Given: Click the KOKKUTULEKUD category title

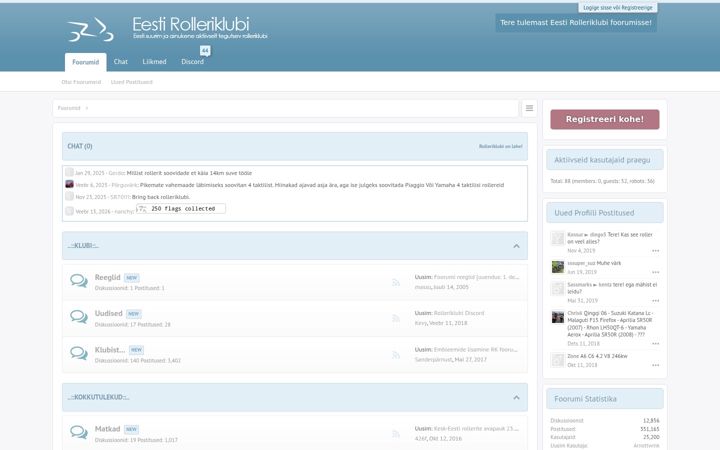Looking at the screenshot, I should [98, 398].
